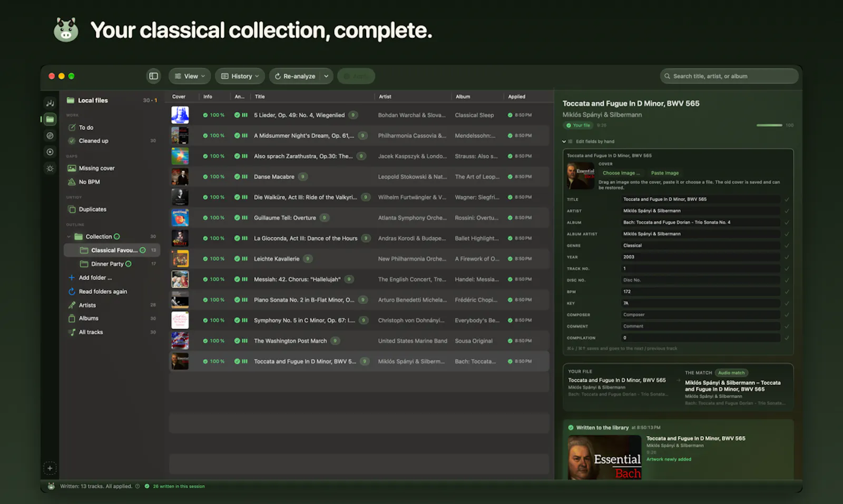Open the sun-shaped icon in left rail
The width and height of the screenshot is (843, 504).
pos(50,169)
